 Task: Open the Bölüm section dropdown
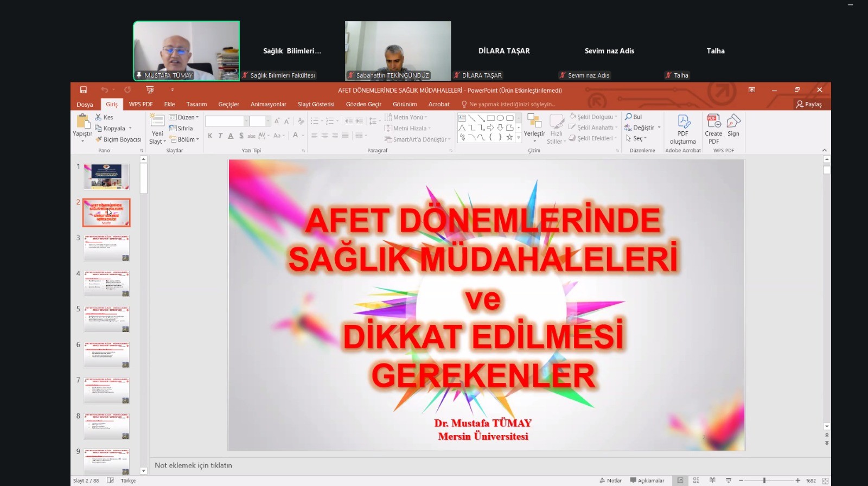coord(184,139)
